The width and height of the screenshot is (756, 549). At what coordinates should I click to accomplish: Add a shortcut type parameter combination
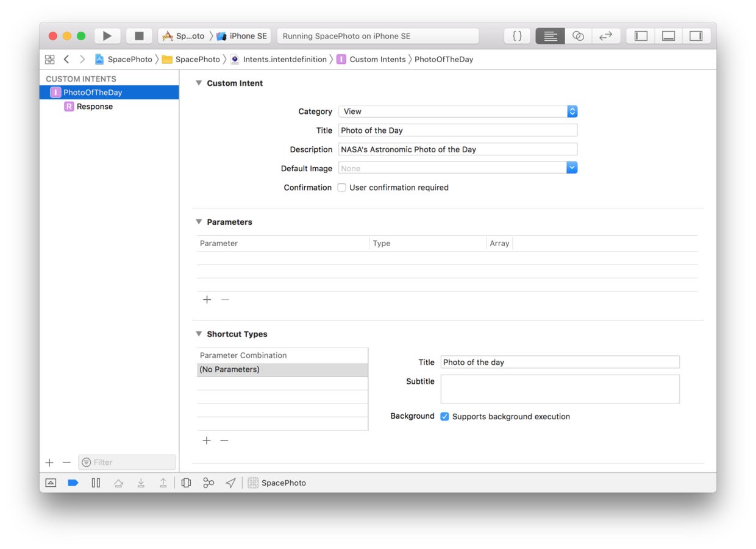[207, 441]
